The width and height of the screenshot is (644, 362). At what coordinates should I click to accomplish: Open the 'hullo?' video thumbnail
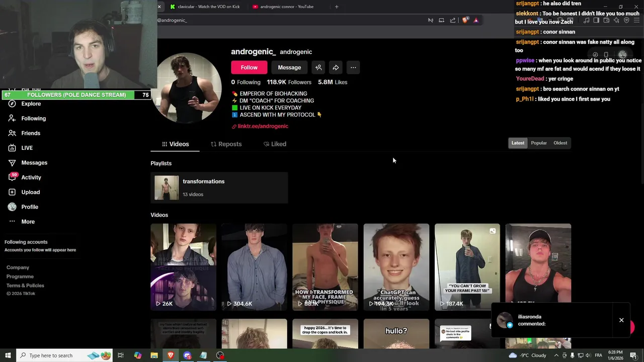tap(396, 334)
